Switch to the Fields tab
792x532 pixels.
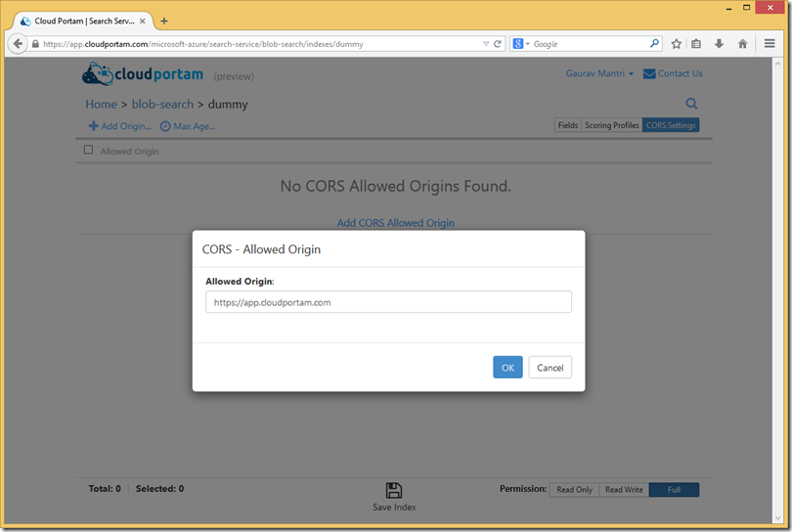click(568, 125)
